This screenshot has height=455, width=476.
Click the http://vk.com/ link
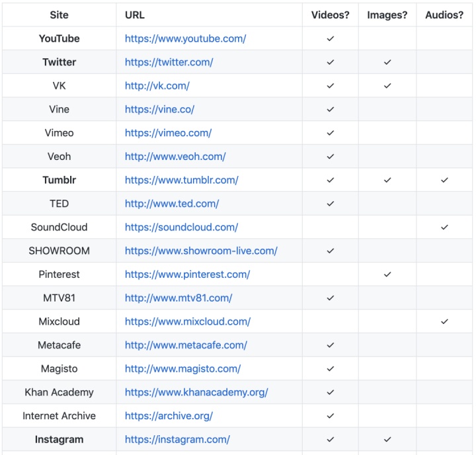[157, 86]
